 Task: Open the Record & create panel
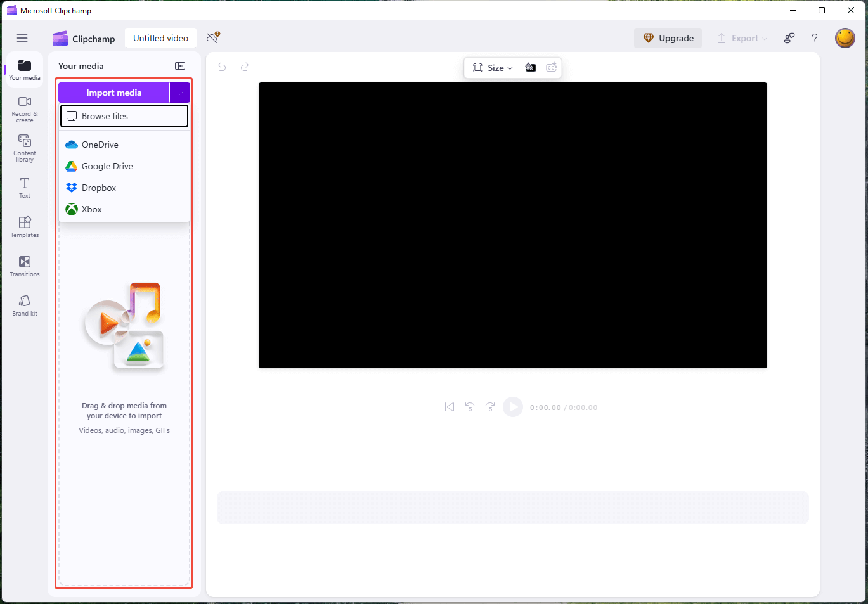(x=24, y=108)
